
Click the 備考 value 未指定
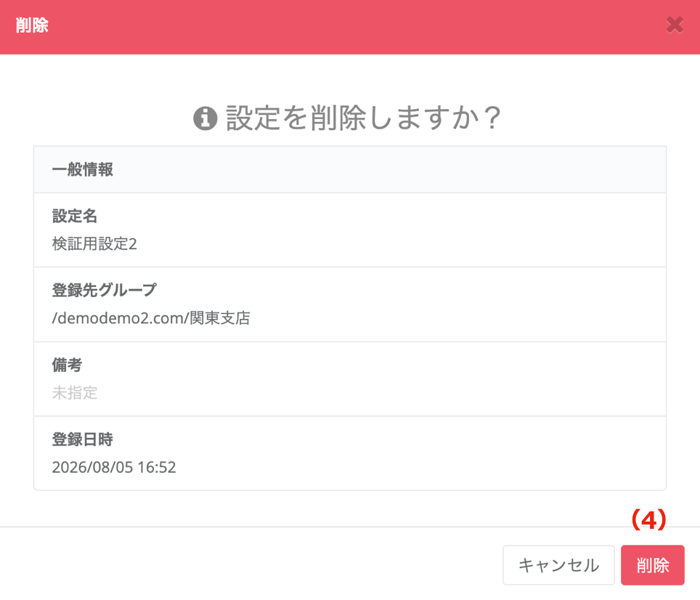tap(75, 393)
